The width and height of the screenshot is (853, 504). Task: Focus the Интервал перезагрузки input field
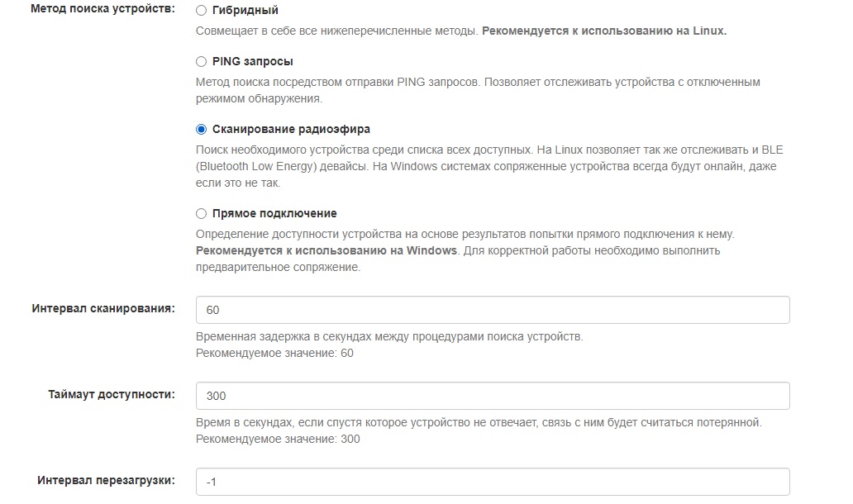pyautogui.click(x=493, y=482)
